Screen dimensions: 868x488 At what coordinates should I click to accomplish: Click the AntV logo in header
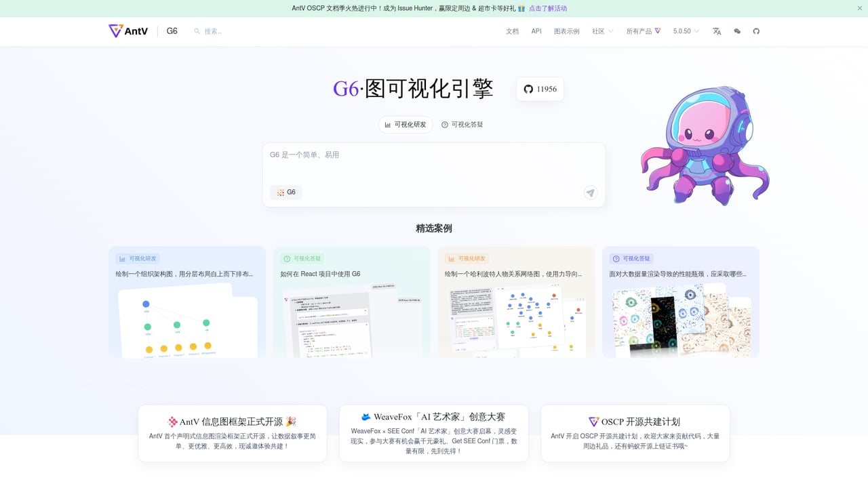[128, 31]
